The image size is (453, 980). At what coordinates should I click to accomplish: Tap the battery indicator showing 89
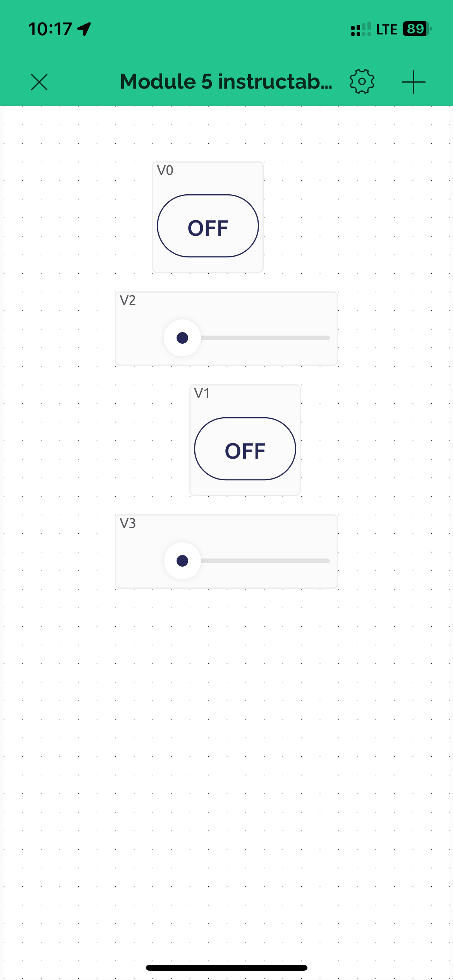(417, 29)
